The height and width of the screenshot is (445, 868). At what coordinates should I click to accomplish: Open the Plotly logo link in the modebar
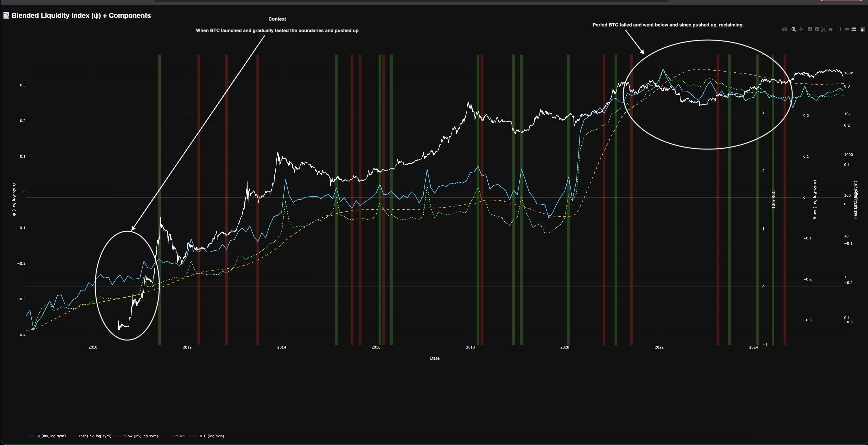click(863, 30)
